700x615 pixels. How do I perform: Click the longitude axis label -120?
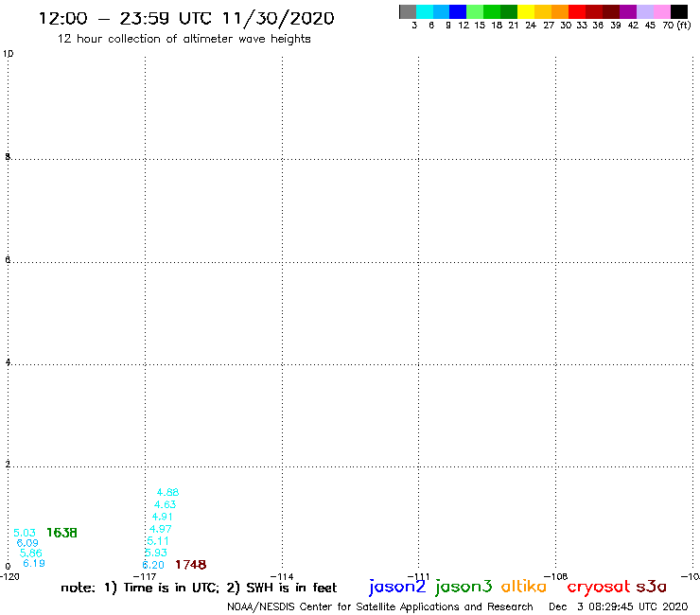tap(9, 576)
